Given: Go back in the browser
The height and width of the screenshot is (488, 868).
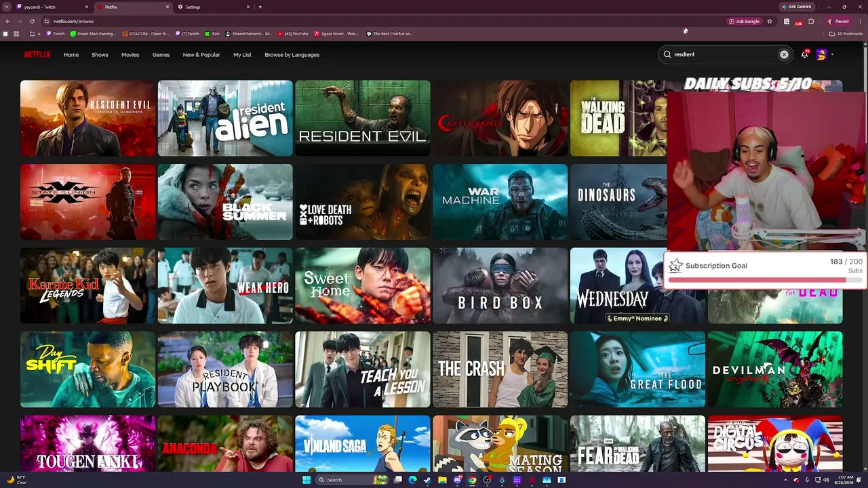Looking at the screenshot, I should [7, 21].
